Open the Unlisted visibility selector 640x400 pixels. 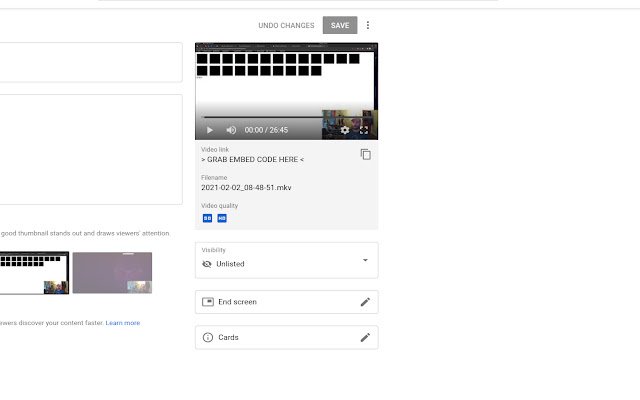(x=287, y=260)
